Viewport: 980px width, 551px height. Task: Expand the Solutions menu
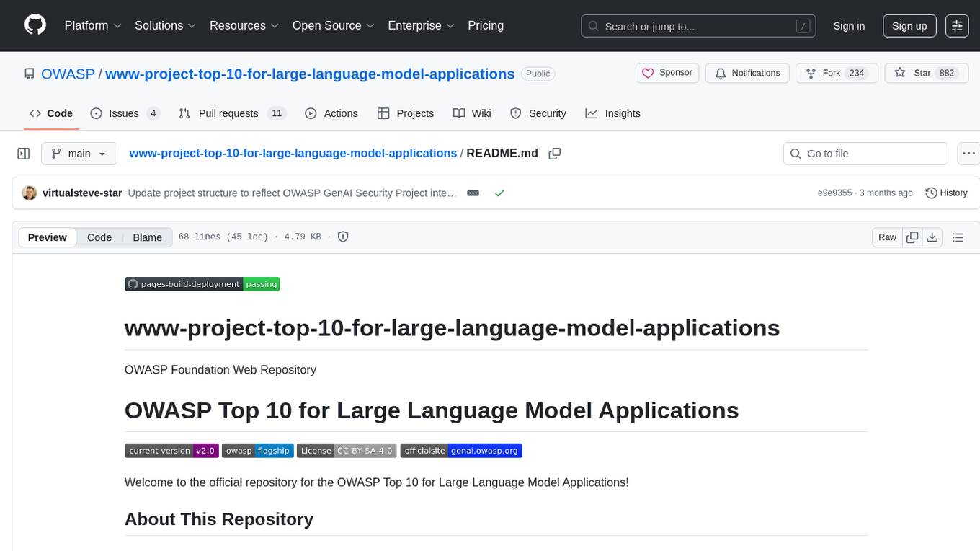[166, 25]
